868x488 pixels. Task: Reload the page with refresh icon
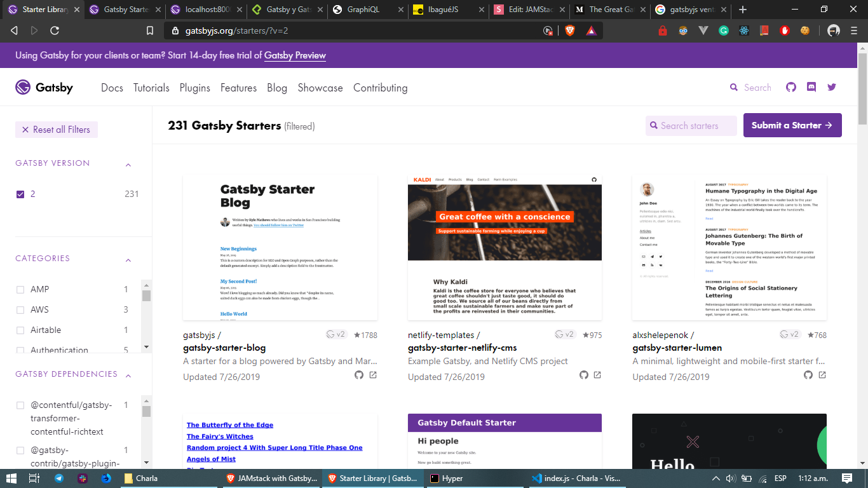(55, 30)
